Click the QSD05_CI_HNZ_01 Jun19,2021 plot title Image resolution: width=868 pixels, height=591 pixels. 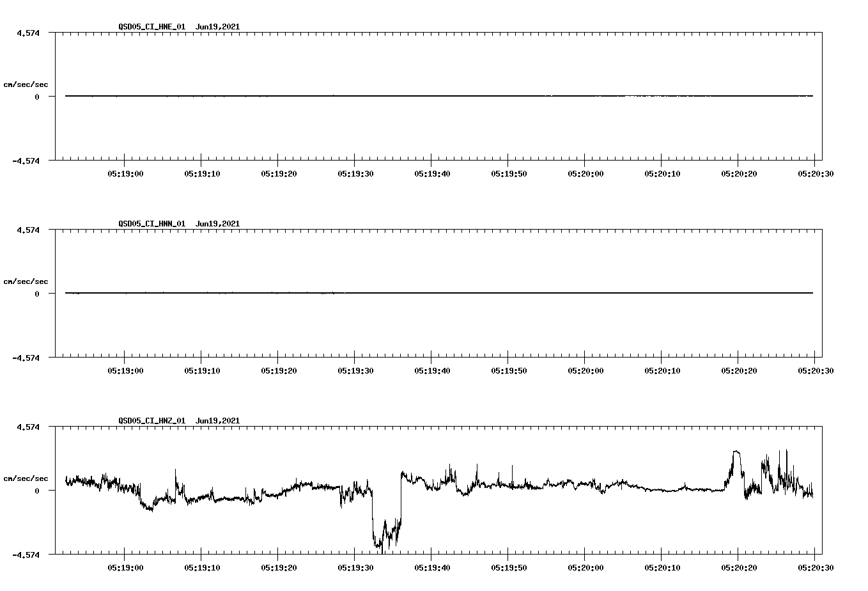(x=179, y=421)
